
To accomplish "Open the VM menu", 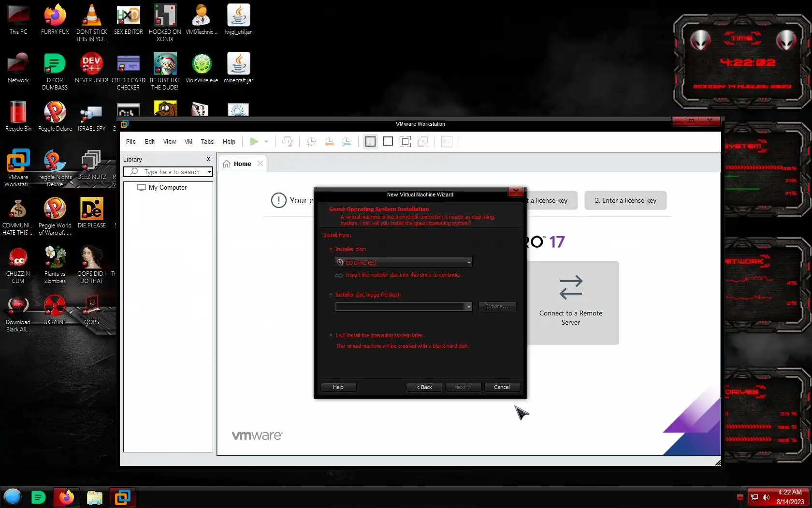I will (x=188, y=142).
